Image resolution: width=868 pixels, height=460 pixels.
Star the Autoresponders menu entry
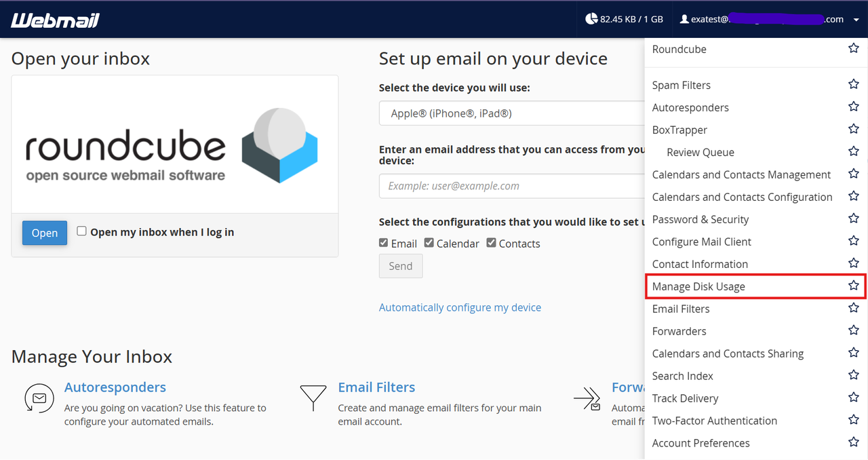(854, 107)
